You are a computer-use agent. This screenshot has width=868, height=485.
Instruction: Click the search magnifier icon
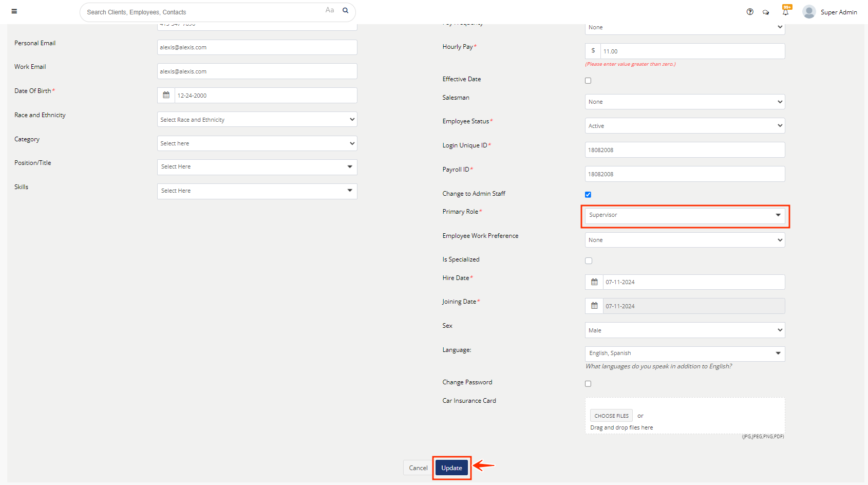pyautogui.click(x=346, y=10)
